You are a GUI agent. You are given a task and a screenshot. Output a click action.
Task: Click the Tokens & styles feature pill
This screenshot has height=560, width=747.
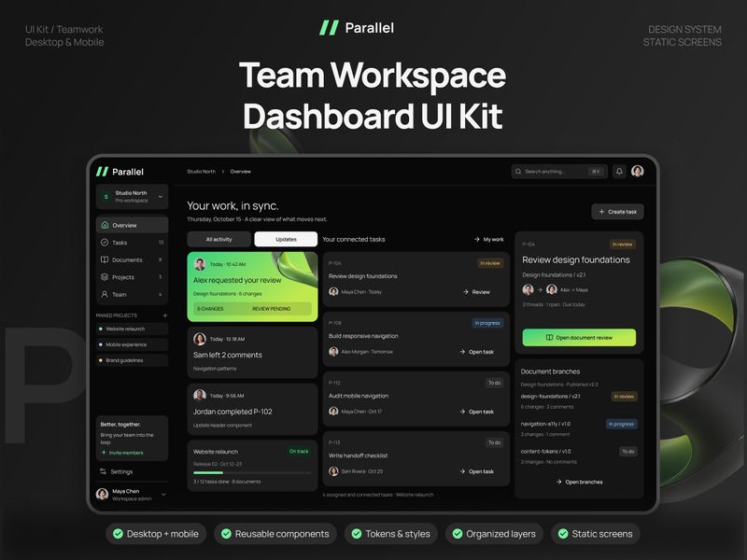click(x=391, y=534)
